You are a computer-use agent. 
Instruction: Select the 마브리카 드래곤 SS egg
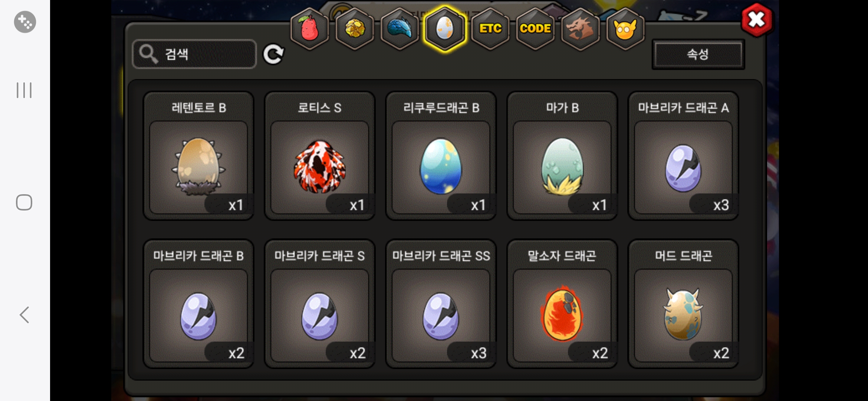[441, 304]
